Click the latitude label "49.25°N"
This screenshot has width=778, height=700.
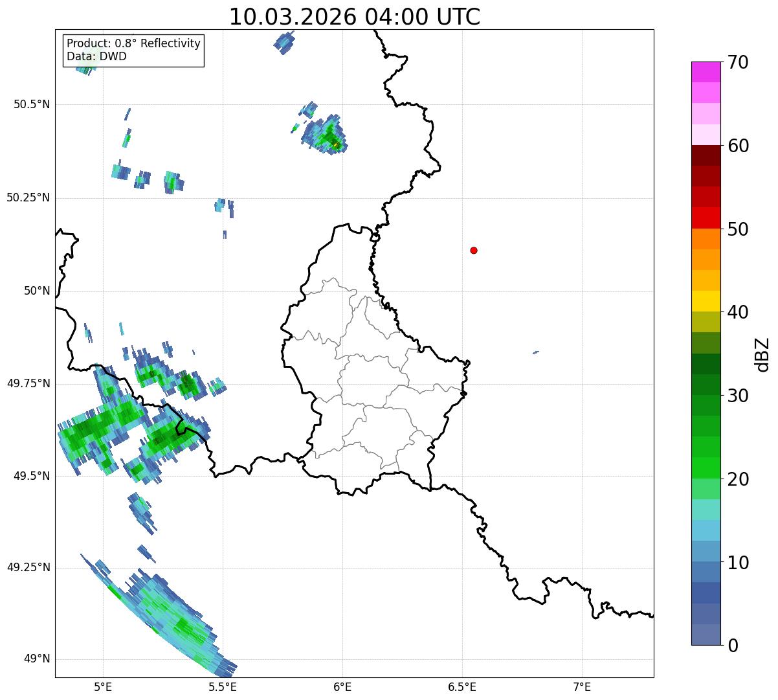pos(28,567)
